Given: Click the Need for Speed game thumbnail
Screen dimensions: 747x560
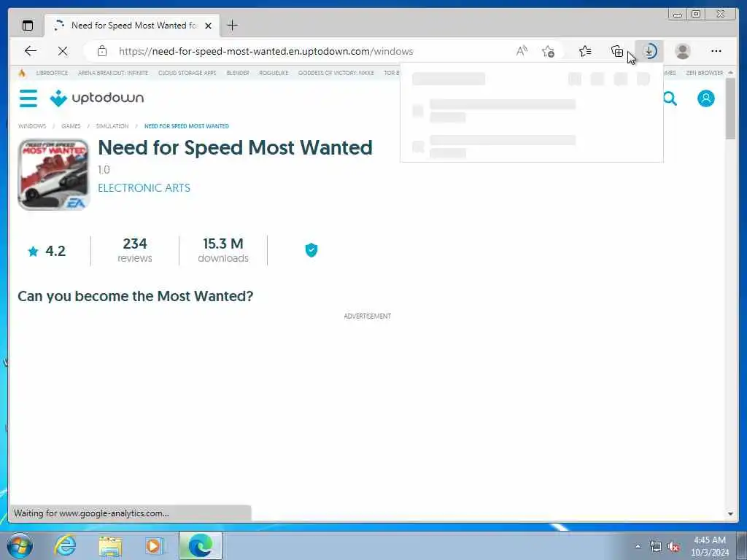Looking at the screenshot, I should pyautogui.click(x=54, y=174).
